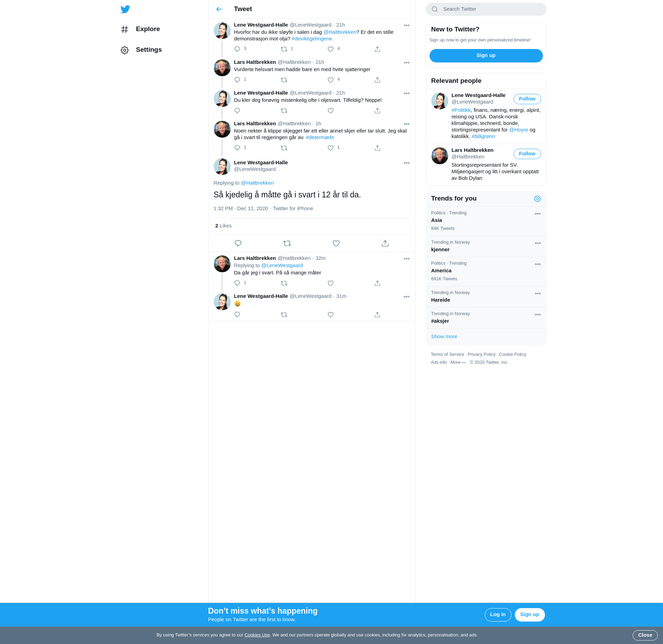The image size is (663, 644).
Task: Follow Lars Haltbrekken
Action: (527, 154)
